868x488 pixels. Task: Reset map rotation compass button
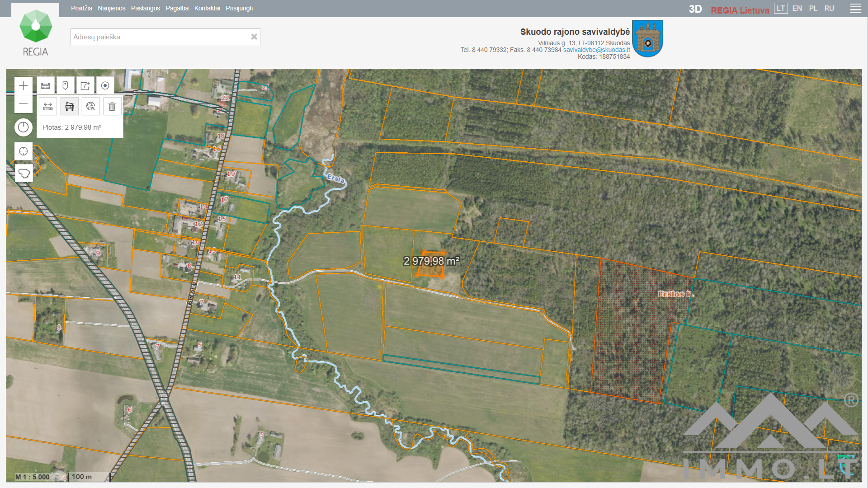point(24,127)
